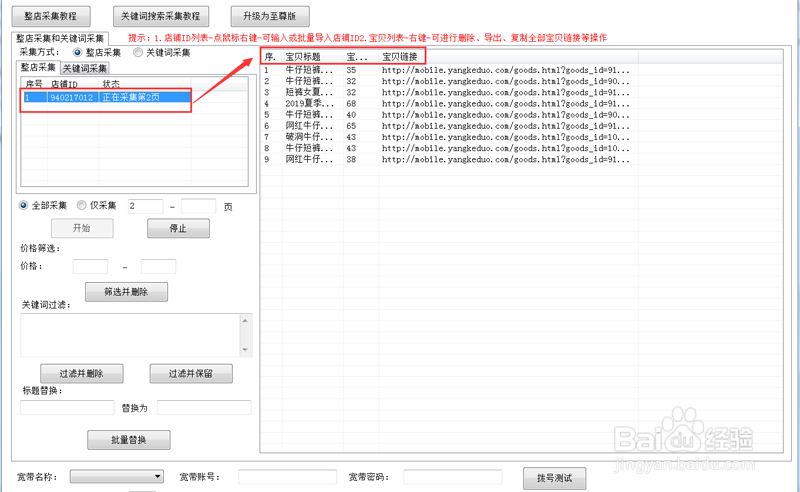Image resolution: width=800 pixels, height=492 pixels.
Task: Click the 序. column header
Action: (x=271, y=57)
